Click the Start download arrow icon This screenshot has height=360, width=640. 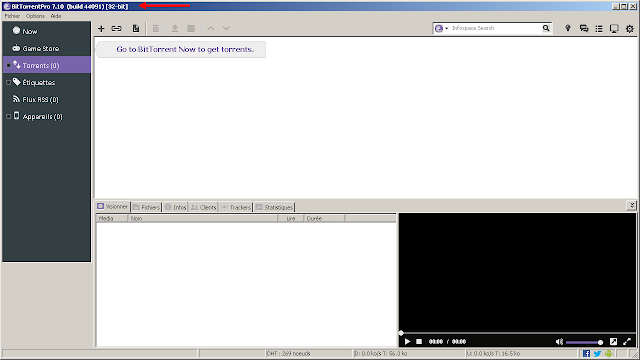175,28
